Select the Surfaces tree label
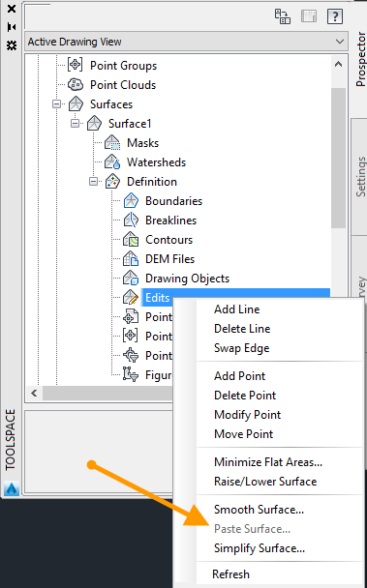 111,104
